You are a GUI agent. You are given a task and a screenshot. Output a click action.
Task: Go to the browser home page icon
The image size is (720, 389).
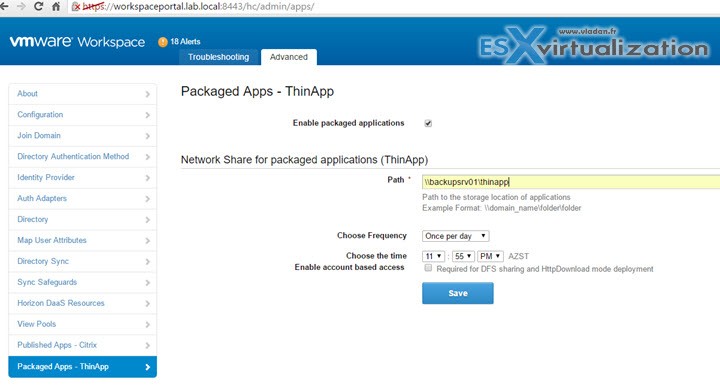pos(56,6)
